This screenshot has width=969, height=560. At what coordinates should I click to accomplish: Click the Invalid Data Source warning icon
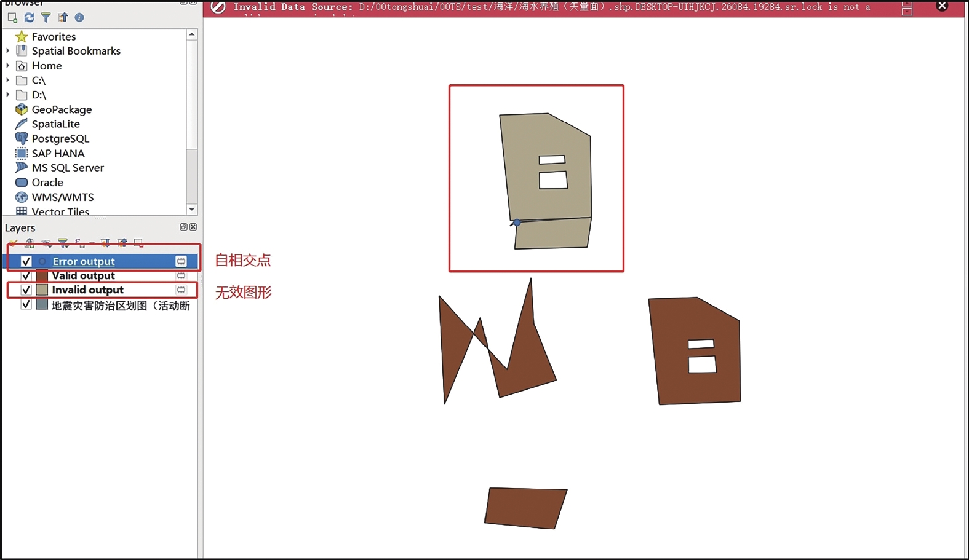[218, 7]
